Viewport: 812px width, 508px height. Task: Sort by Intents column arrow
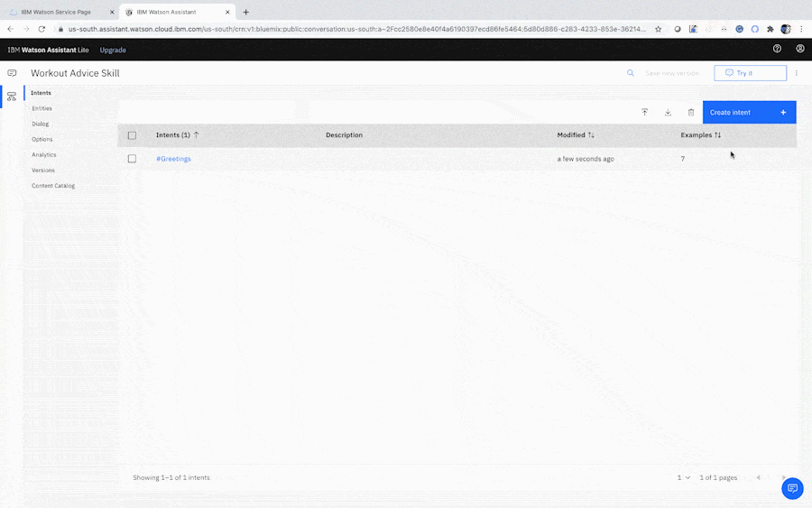click(197, 134)
